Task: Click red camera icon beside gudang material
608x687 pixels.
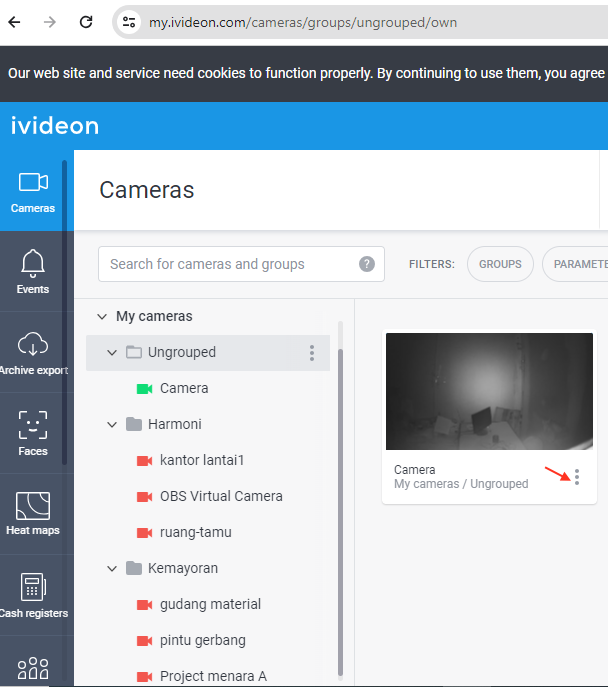Action: 144,605
